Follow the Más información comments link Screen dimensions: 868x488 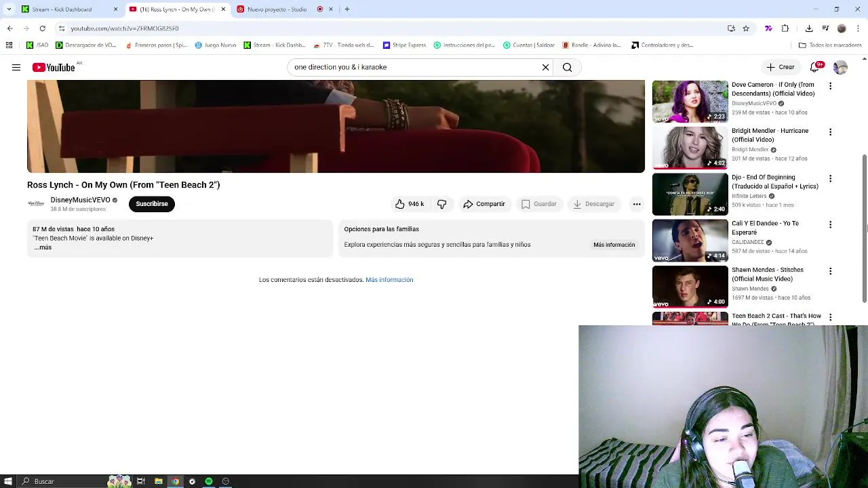point(389,280)
